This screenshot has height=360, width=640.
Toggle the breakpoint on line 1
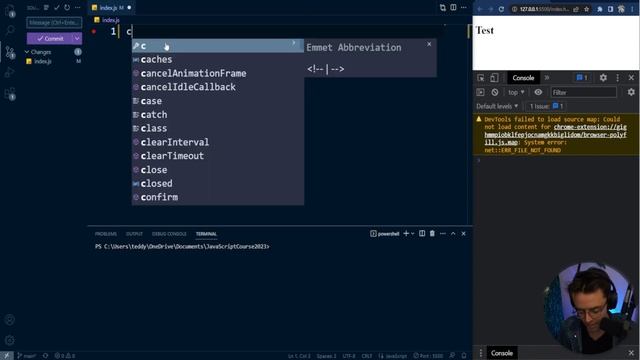click(94, 31)
